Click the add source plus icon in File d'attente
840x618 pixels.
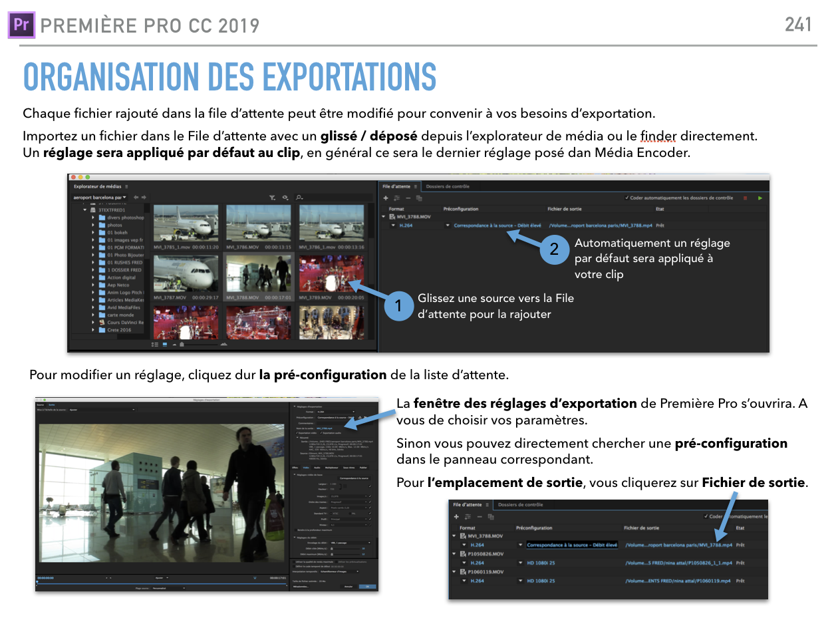click(x=385, y=198)
